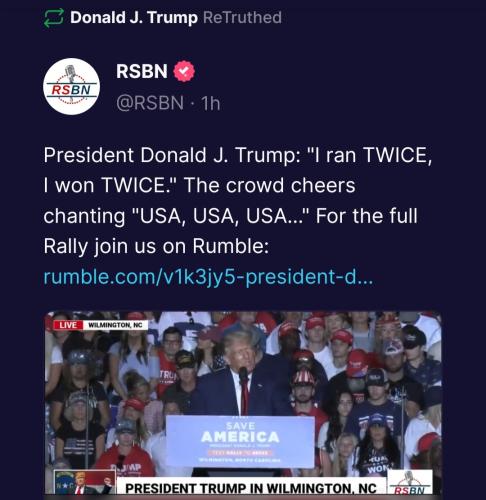Screen dimensions: 486x500
Task: Open Donald J. Trump's profile name
Action: 134,18
